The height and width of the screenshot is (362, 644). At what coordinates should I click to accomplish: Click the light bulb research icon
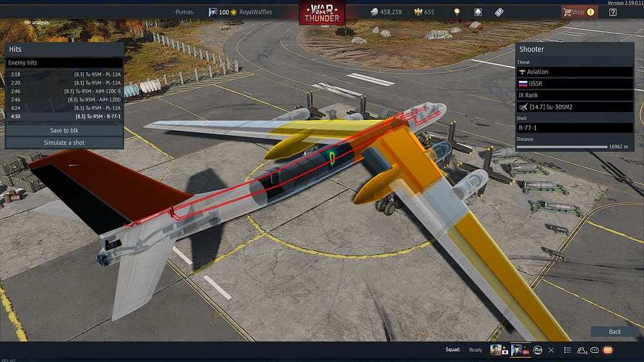point(457,12)
